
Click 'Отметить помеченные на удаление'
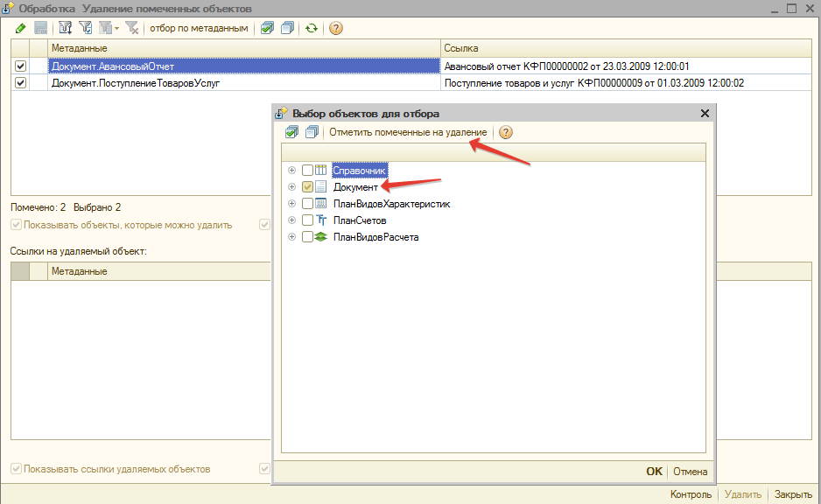[408, 133]
